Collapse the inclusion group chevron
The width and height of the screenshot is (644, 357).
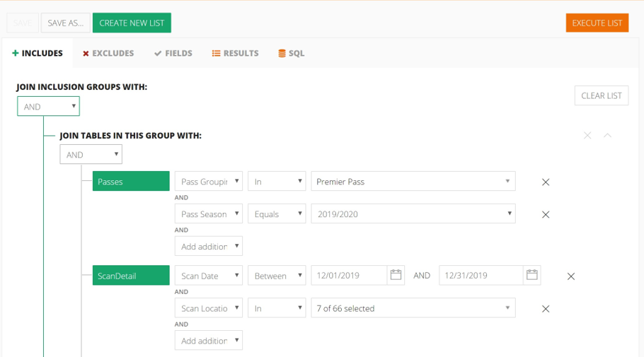click(607, 136)
